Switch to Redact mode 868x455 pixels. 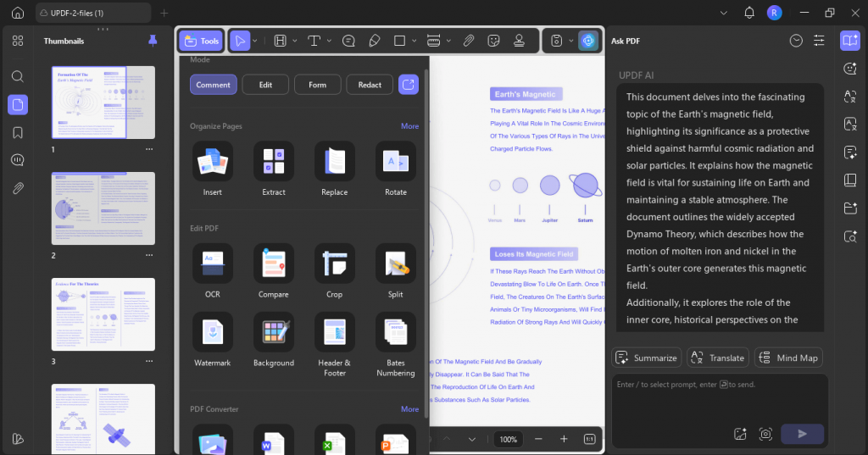370,85
